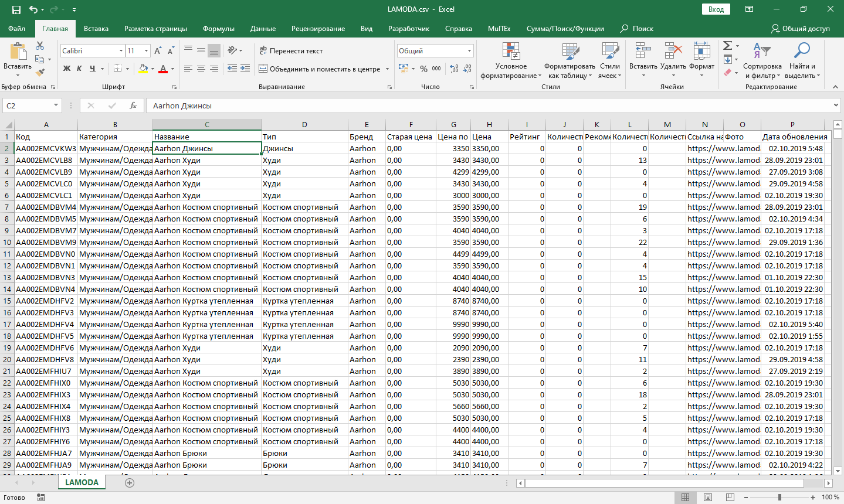Switch to the Данные tab

(263, 28)
